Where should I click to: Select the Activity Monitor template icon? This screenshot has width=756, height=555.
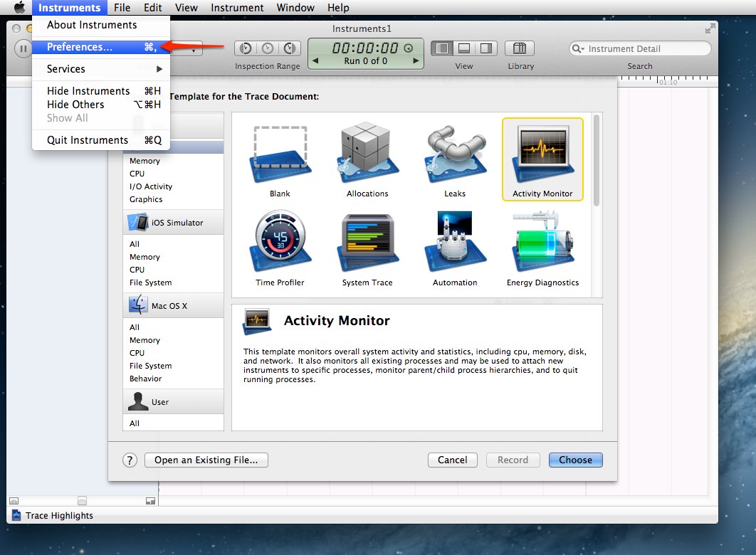point(542,153)
